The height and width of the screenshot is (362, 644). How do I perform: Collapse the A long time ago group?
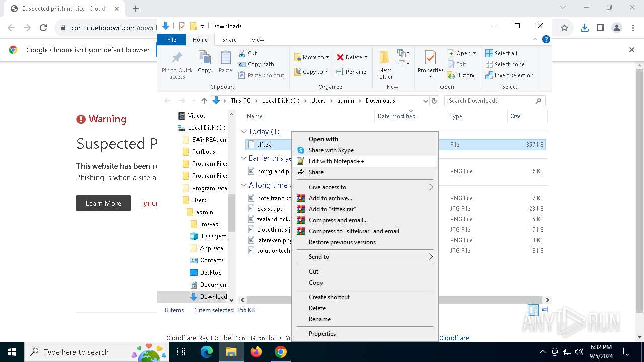244,185
